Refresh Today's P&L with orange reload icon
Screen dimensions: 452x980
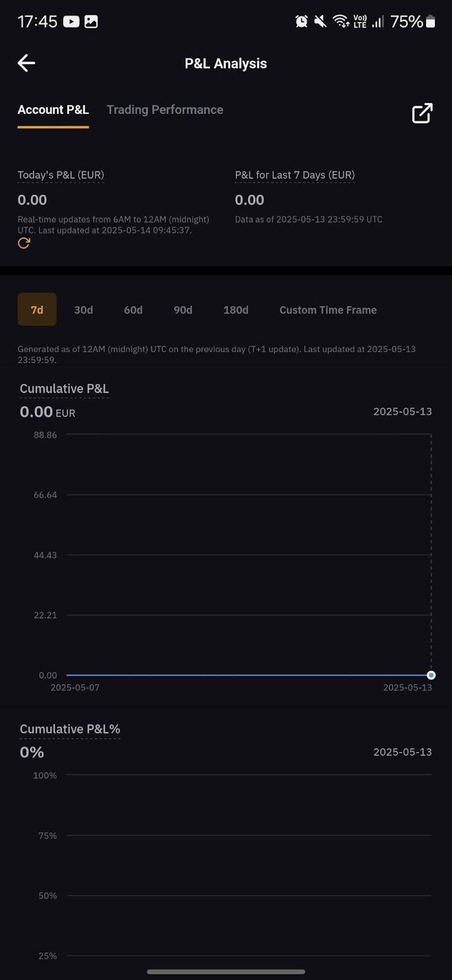(24, 243)
